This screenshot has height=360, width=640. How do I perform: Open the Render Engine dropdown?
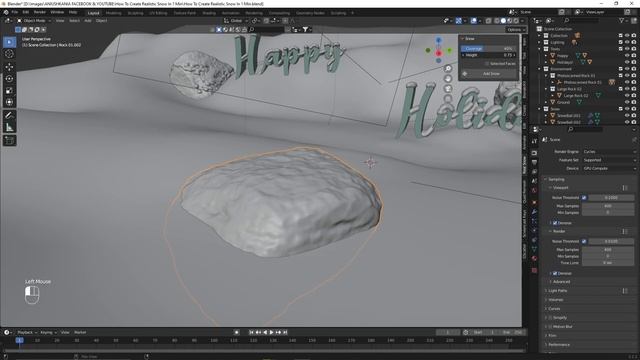click(609, 151)
